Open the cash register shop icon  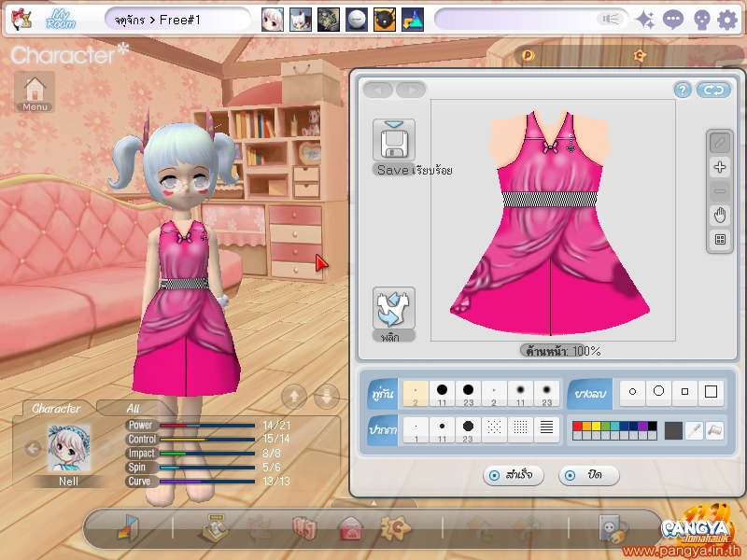pyautogui.click(x=215, y=527)
